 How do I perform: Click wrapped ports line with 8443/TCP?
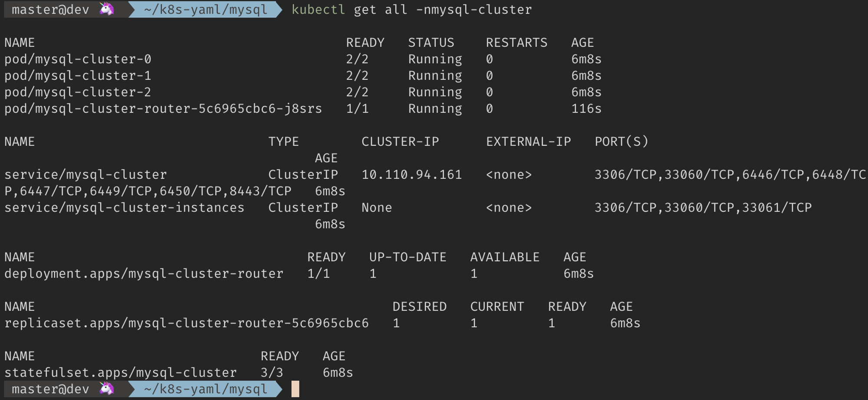148,191
